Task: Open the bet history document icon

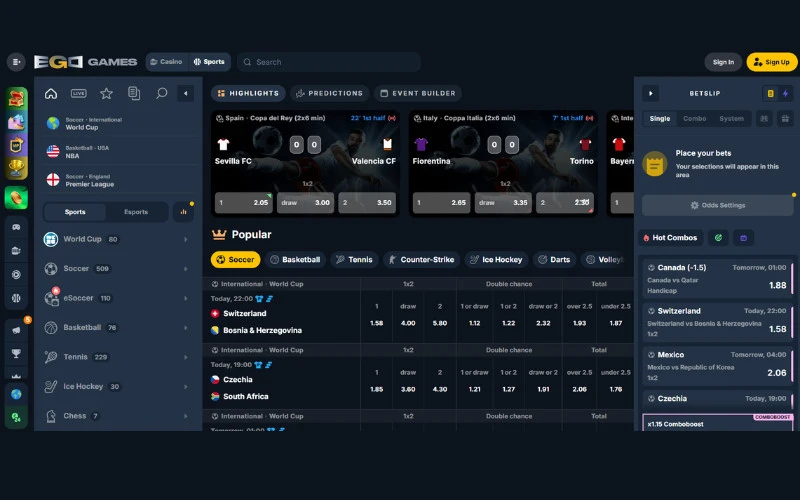Action: tap(134, 93)
